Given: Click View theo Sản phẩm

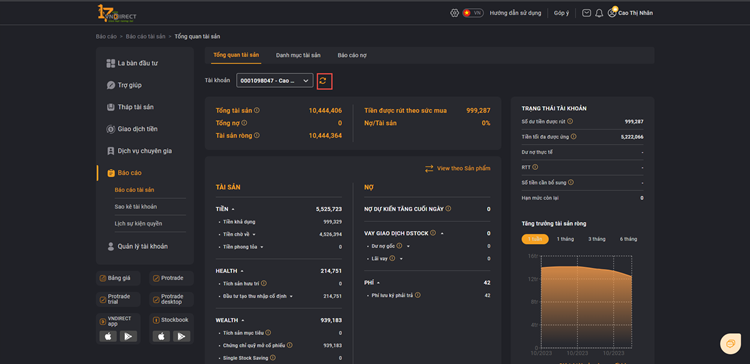Looking at the screenshot, I should point(458,168).
